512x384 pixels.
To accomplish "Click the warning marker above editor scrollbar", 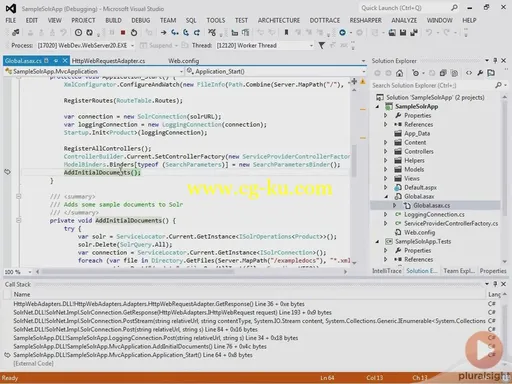I will click(x=363, y=81).
